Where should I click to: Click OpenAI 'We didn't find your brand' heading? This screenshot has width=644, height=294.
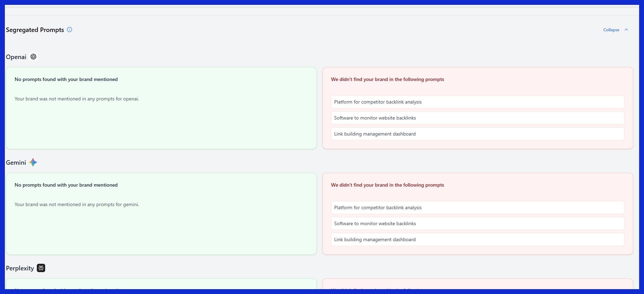click(x=387, y=79)
